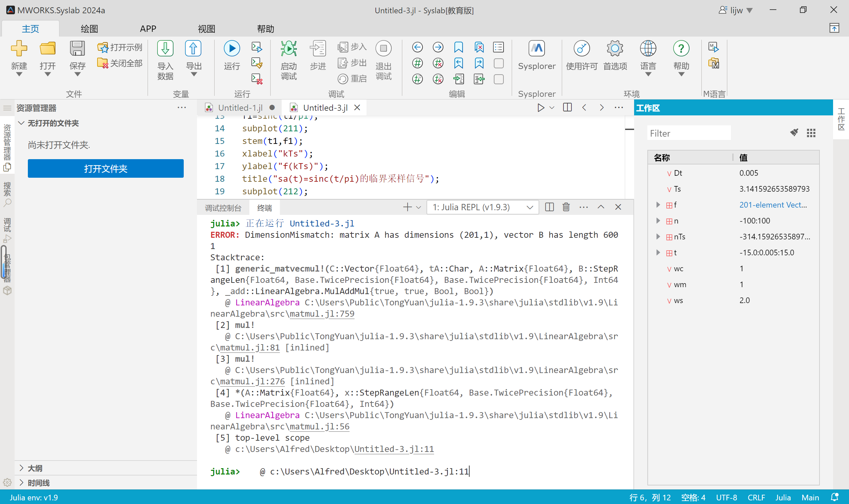Image resolution: width=849 pixels, height=504 pixels.
Task: Toggle the Package Manager (包管理器) sidebar view
Action: [x=7, y=274]
